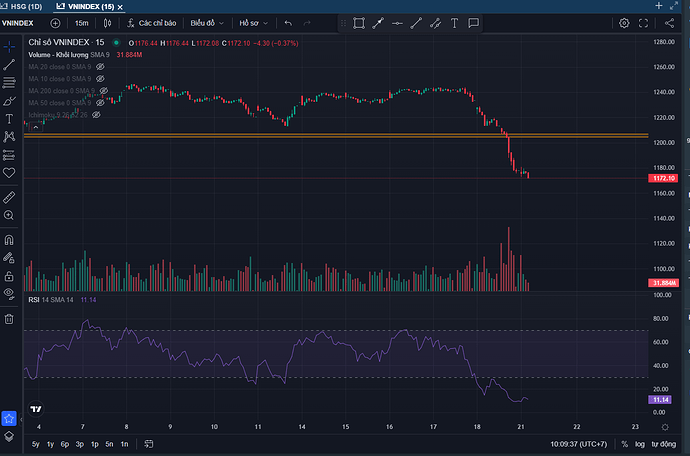The width and height of the screenshot is (690, 456).
Task: Select the trend line drawing tool
Action: (x=9, y=64)
